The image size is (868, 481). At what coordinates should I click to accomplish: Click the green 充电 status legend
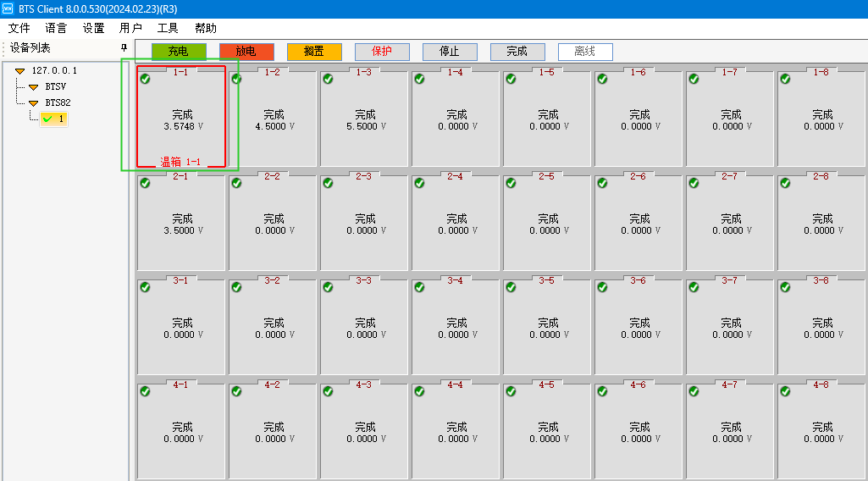179,52
